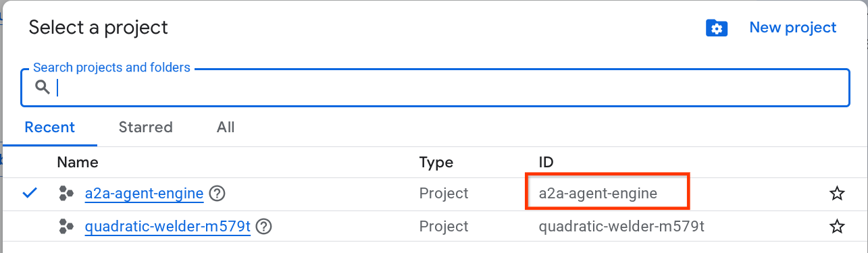Open help tooltip icon next to quadratic-welder-m579t
Image resolution: width=868 pixels, height=253 pixels.
click(x=264, y=227)
